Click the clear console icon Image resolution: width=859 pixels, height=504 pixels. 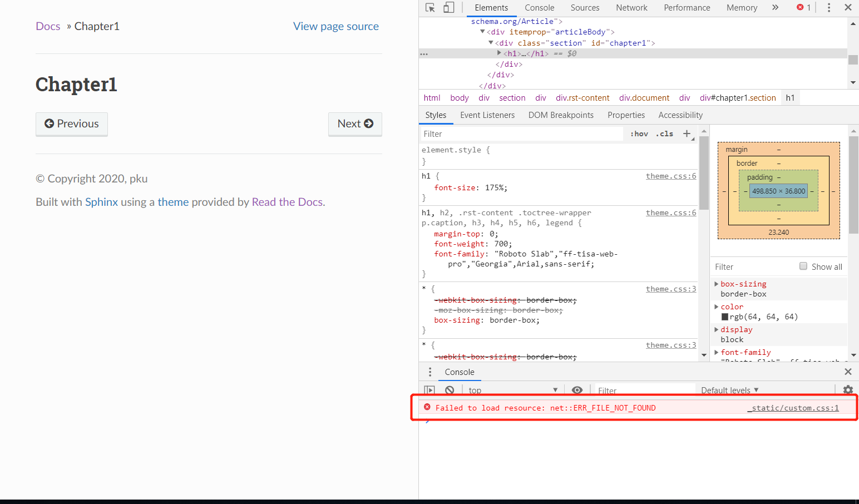pyautogui.click(x=450, y=390)
